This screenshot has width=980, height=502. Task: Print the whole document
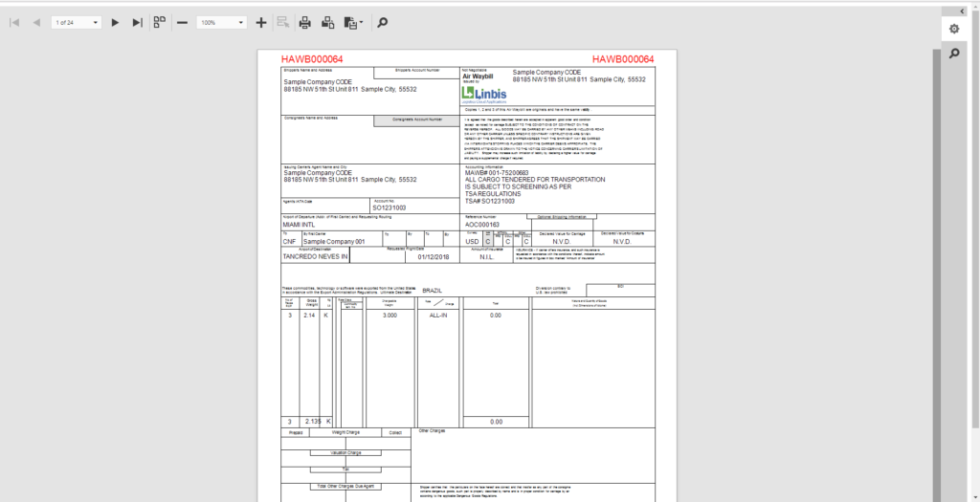coord(304,22)
